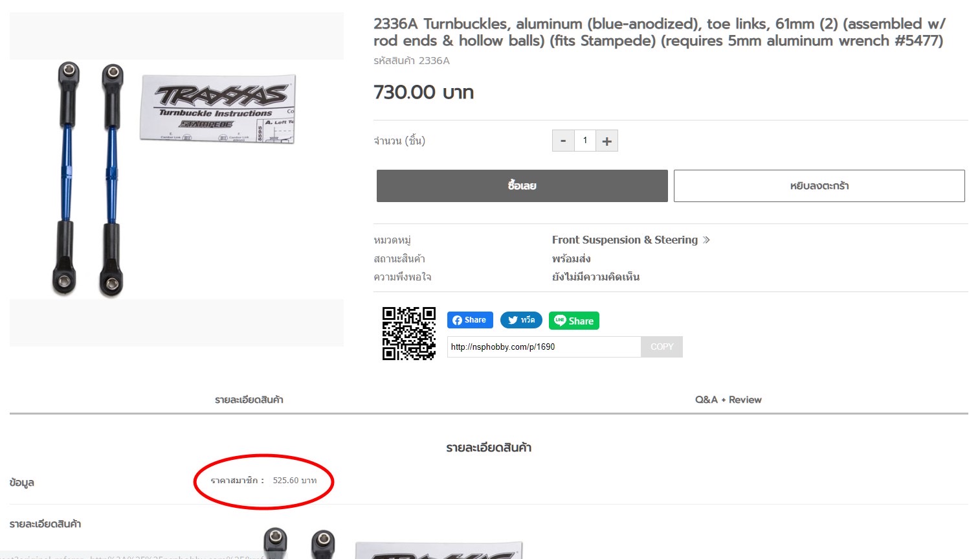
Task: Select the product details tab
Action: 249,400
